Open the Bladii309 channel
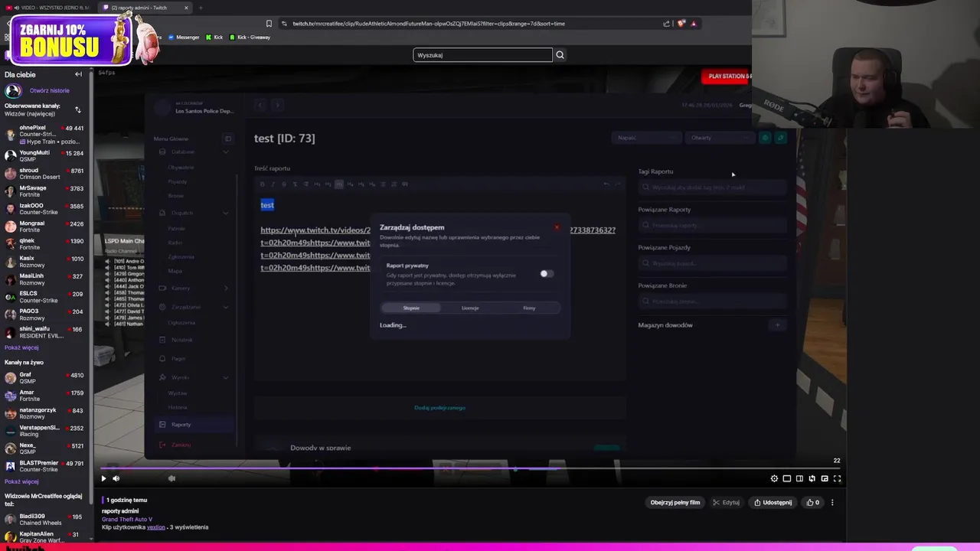Screen dimensions: 980x551 point(44,519)
